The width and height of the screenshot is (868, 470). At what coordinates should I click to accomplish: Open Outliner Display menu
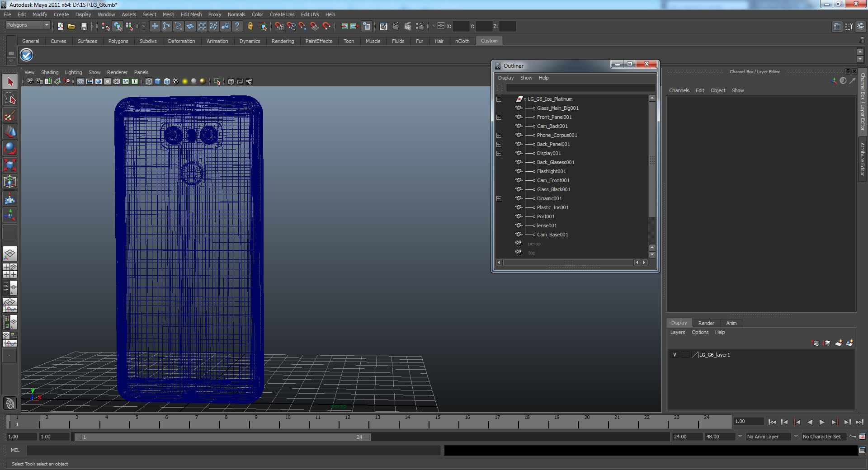[x=506, y=78]
